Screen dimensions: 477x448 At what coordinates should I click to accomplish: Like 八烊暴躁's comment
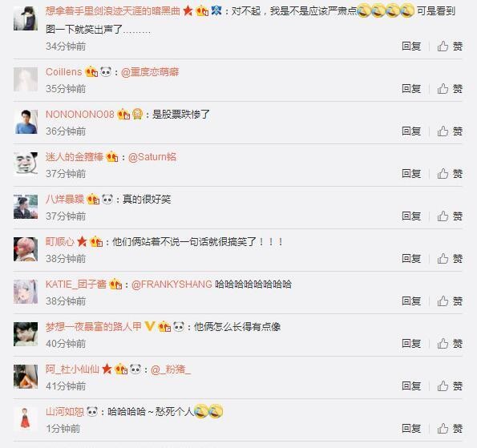[x=450, y=216]
